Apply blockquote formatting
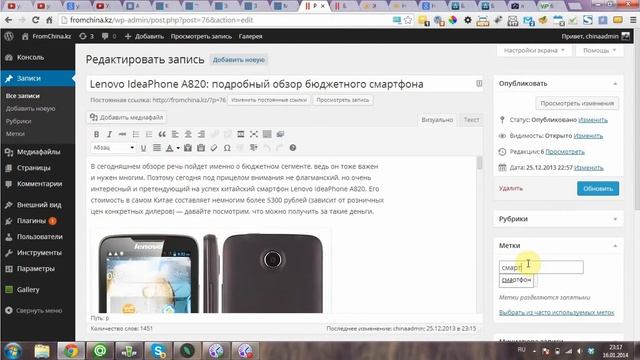 click(162, 134)
